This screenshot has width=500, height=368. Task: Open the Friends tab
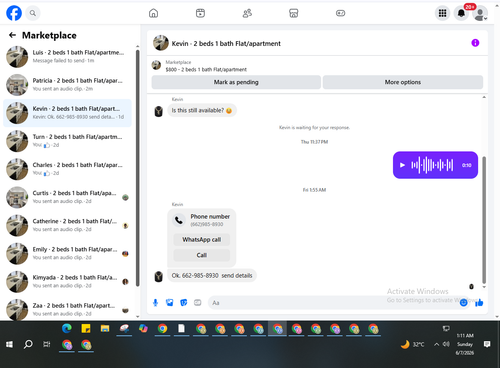247,13
